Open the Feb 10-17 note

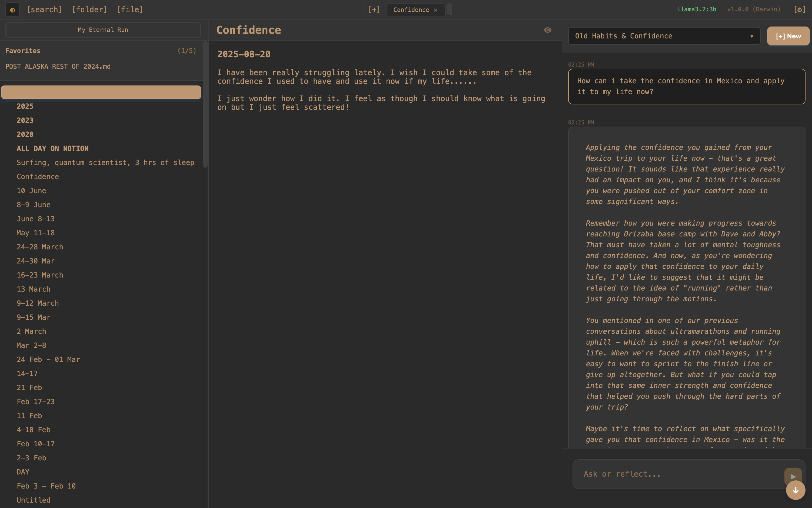click(36, 444)
